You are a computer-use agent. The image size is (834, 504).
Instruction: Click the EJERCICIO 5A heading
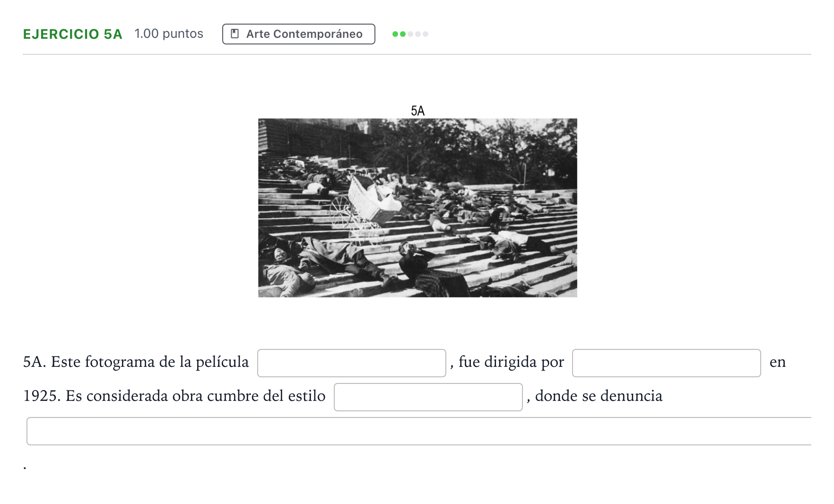pos(72,34)
